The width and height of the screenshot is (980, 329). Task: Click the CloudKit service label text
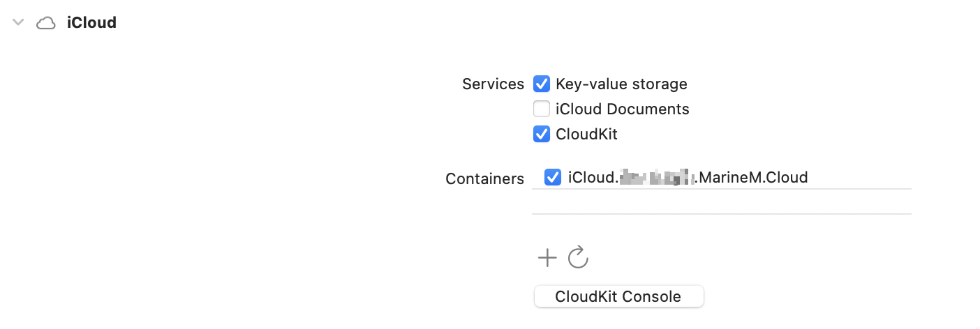[x=586, y=134]
